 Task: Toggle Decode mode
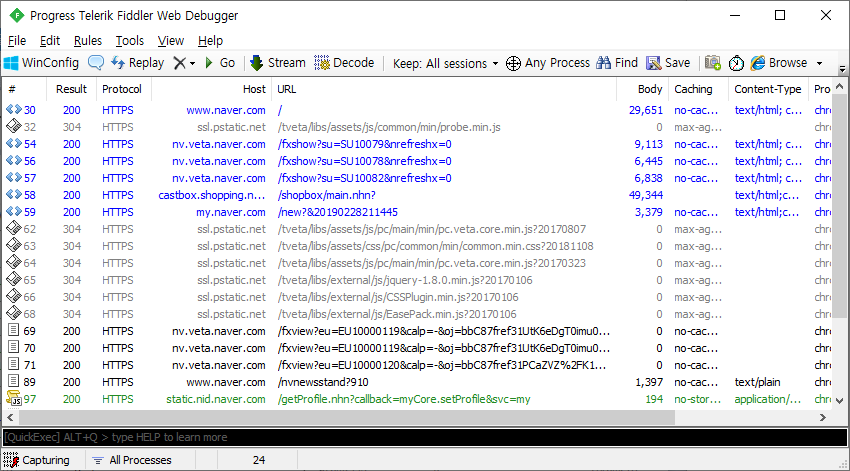(x=344, y=63)
